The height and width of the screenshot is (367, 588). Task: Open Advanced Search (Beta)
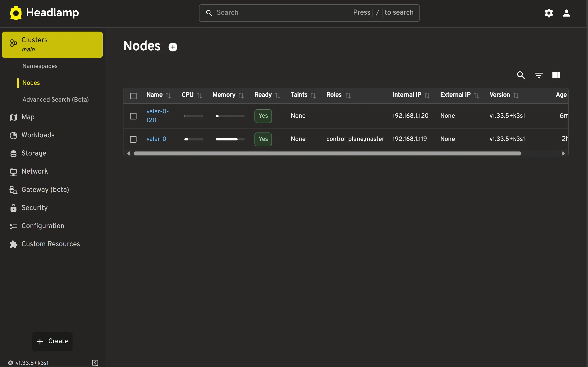[x=55, y=99]
